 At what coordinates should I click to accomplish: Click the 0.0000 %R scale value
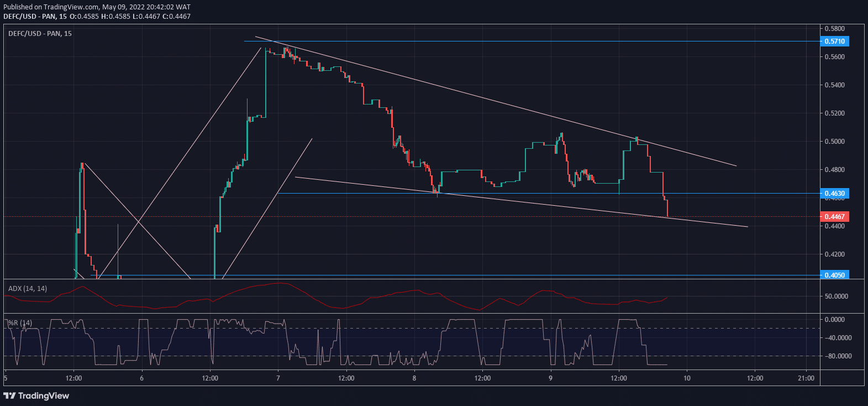click(834, 320)
